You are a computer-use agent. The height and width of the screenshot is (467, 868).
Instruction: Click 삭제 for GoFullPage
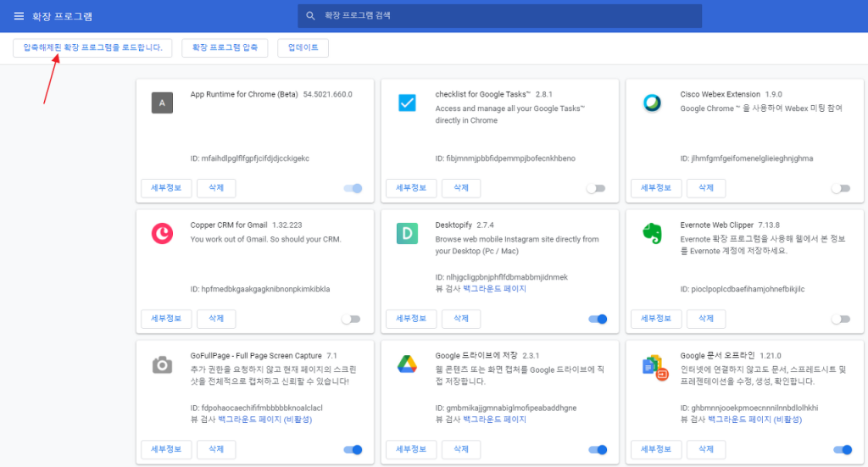pyautogui.click(x=216, y=449)
